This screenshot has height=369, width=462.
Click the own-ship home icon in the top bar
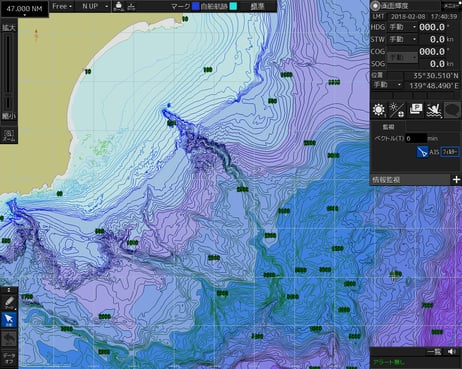click(118, 6)
